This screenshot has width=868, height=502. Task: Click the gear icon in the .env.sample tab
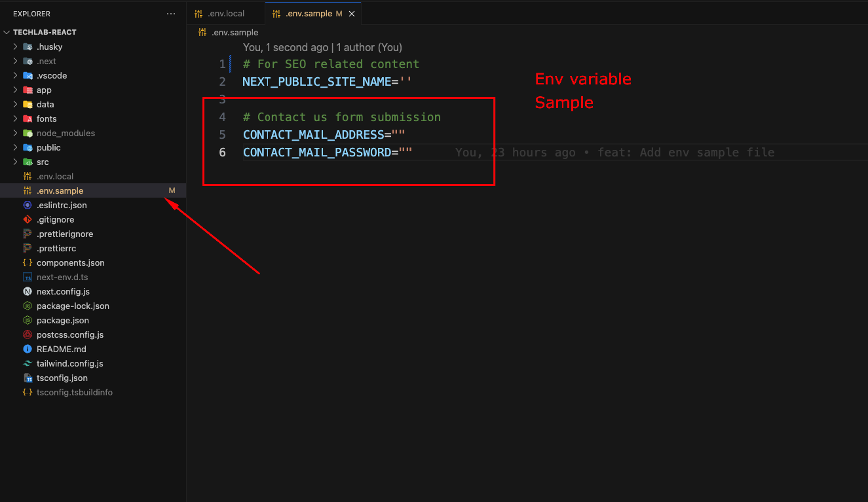275,12
